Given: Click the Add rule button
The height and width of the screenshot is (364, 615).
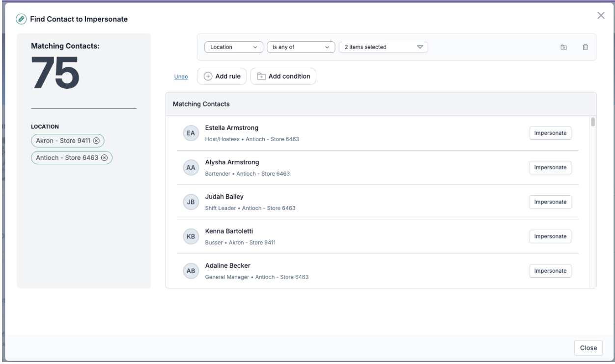Looking at the screenshot, I should 222,77.
